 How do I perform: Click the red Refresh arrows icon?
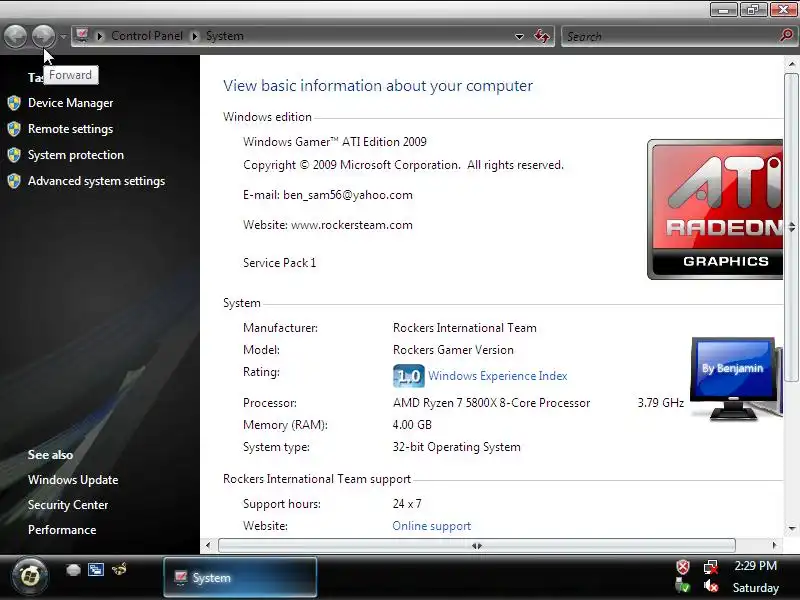point(541,36)
